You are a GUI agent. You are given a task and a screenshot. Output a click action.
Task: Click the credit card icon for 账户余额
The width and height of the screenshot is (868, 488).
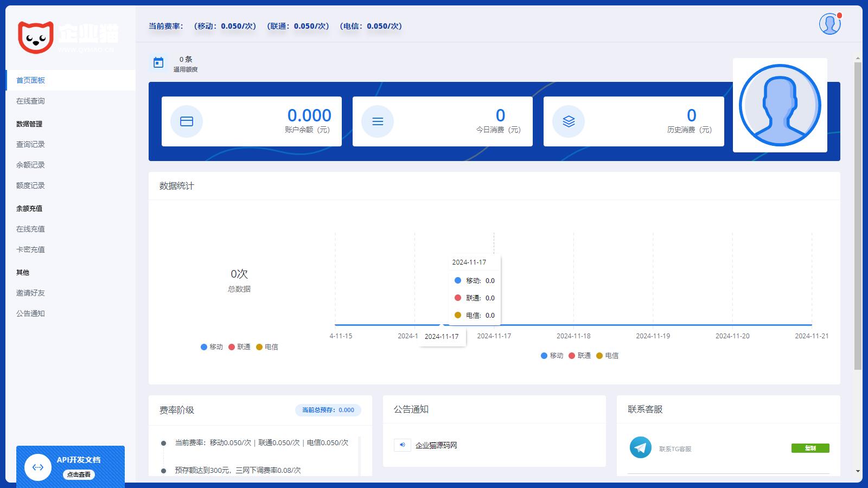point(187,121)
